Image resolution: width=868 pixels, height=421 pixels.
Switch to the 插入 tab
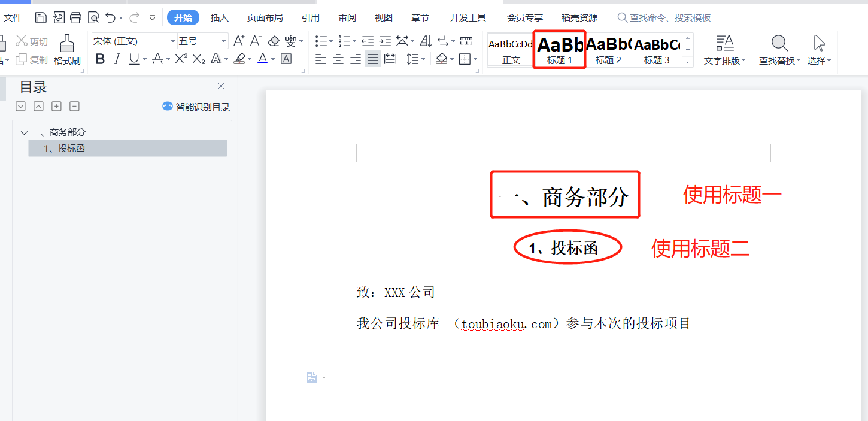(220, 17)
